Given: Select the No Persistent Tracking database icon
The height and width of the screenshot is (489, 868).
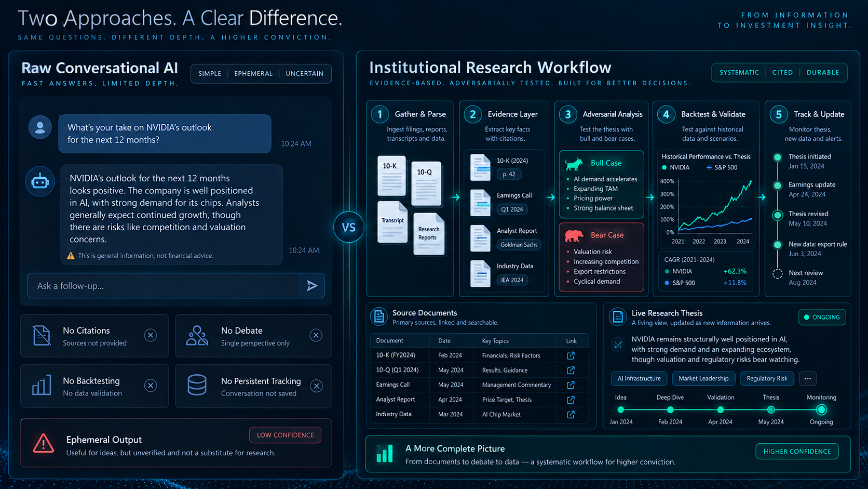Looking at the screenshot, I should click(197, 386).
